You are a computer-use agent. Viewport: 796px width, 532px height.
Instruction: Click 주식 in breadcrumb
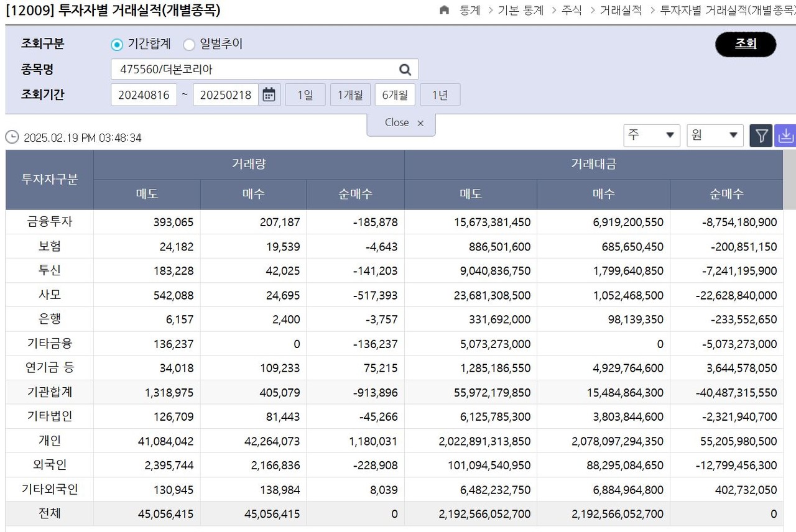pos(572,10)
